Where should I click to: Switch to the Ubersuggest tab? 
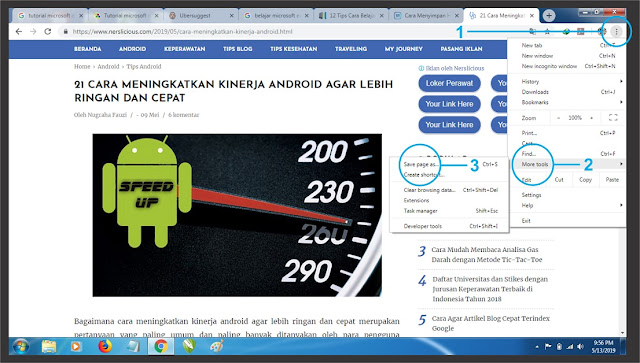(x=200, y=16)
